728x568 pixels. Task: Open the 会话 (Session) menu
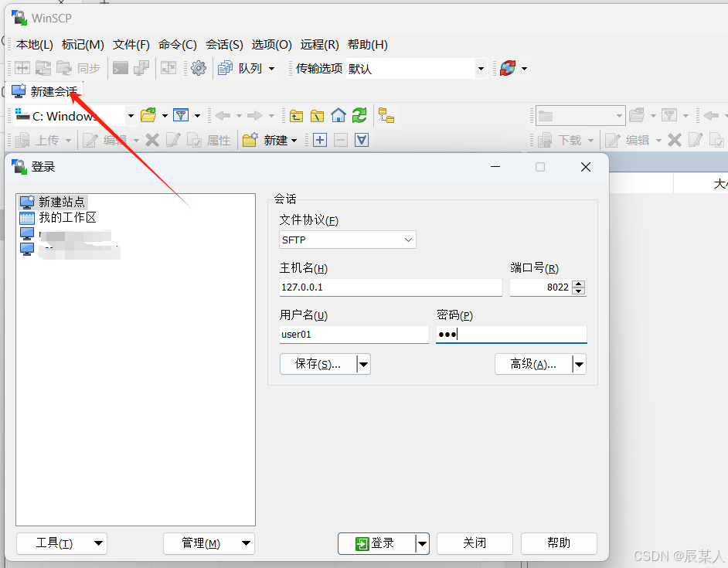(x=224, y=45)
